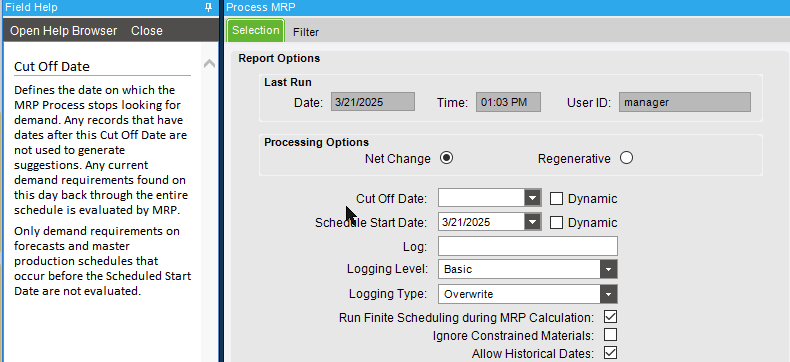Open the Cut Off Date calendar dropdown
Image resolution: width=790 pixels, height=362 pixels.
[x=532, y=198]
